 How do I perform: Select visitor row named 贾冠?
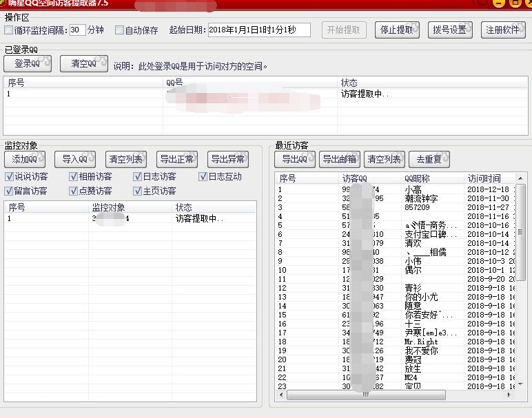coord(396,359)
